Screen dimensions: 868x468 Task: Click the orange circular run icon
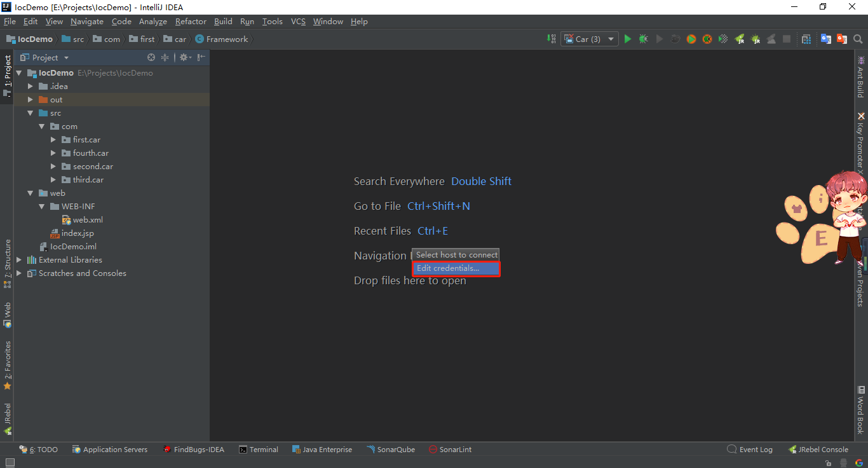tap(691, 39)
